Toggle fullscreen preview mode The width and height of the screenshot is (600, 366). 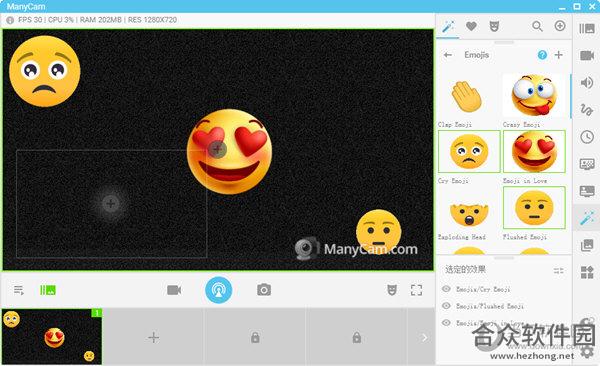pos(416,290)
